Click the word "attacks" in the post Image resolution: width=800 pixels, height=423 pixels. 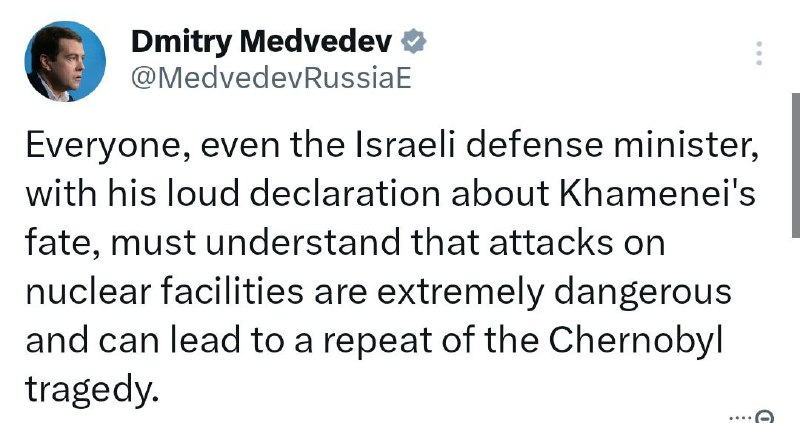[x=551, y=243]
